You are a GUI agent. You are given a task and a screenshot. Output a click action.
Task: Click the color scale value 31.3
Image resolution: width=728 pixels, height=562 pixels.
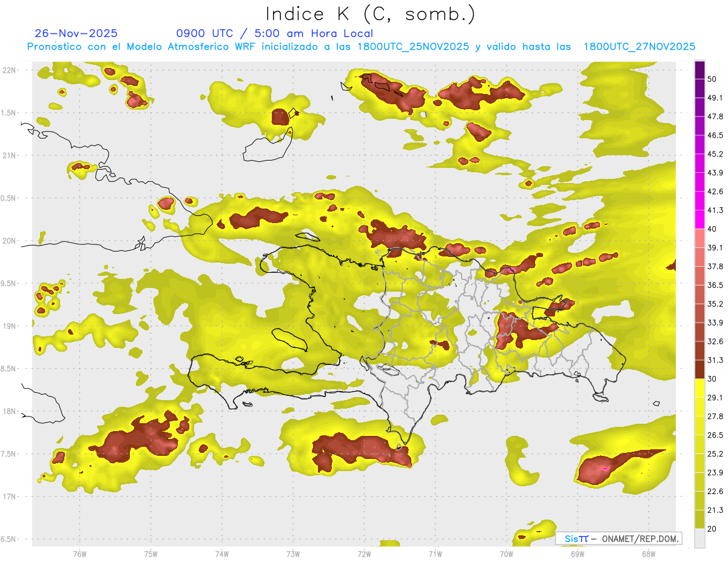click(x=715, y=360)
